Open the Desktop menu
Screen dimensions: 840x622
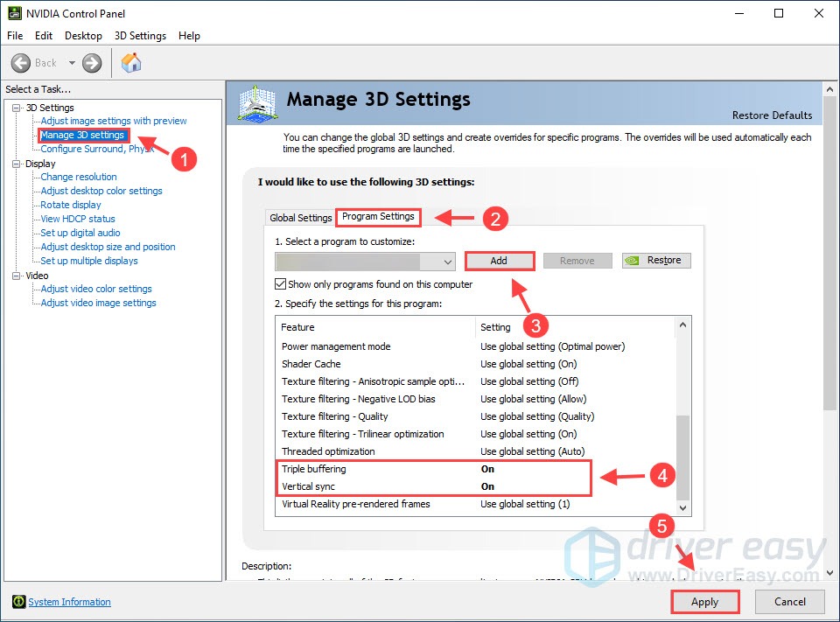pos(83,36)
